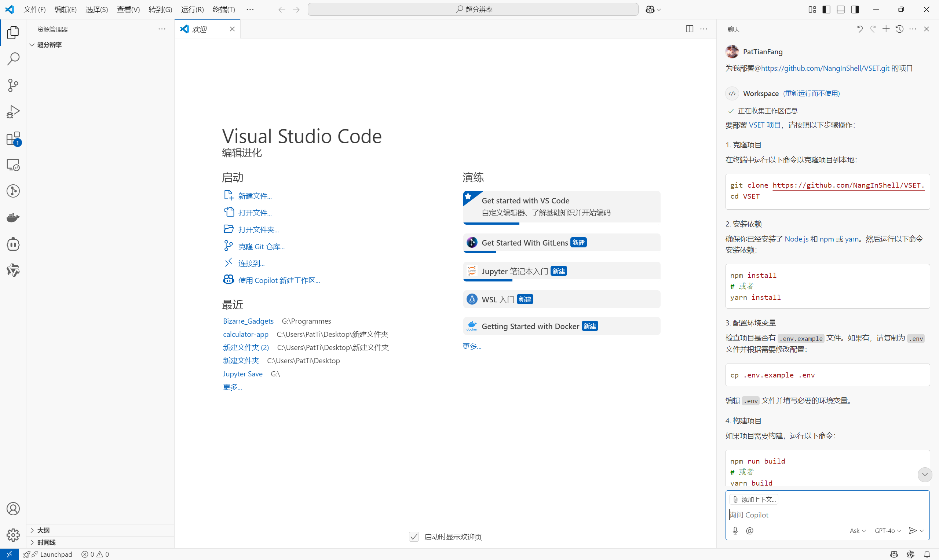Click the remote window indicator in status bar

9,554
